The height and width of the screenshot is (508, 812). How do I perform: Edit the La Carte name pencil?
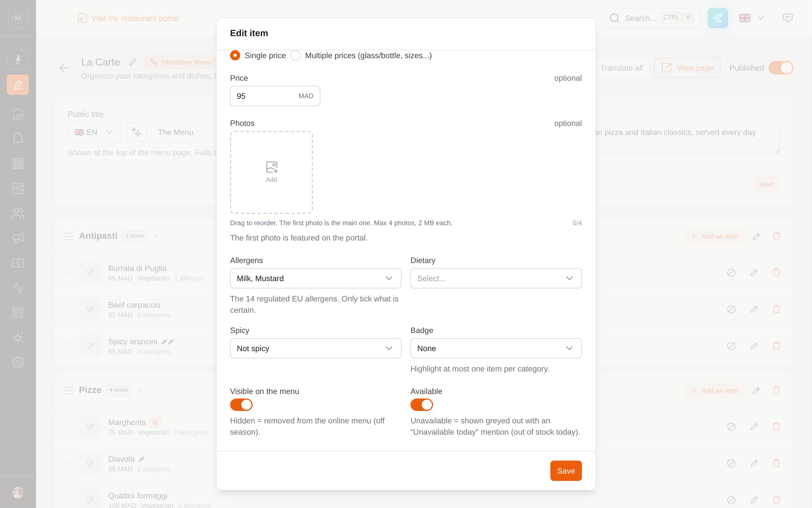[133, 62]
